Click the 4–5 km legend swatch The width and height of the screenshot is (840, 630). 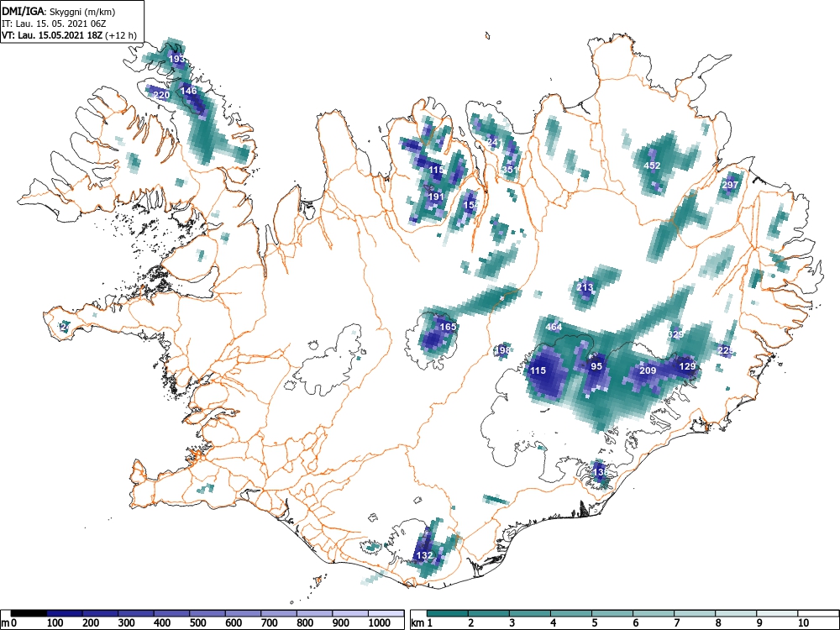pos(571,613)
